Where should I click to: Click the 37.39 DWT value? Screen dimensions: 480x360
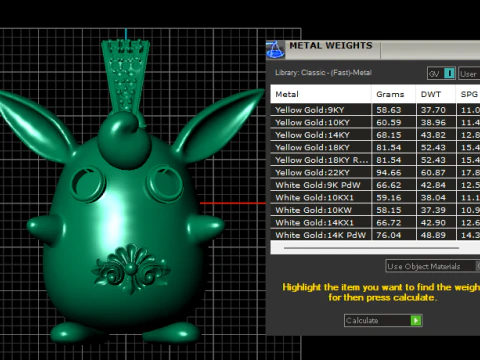click(433, 210)
